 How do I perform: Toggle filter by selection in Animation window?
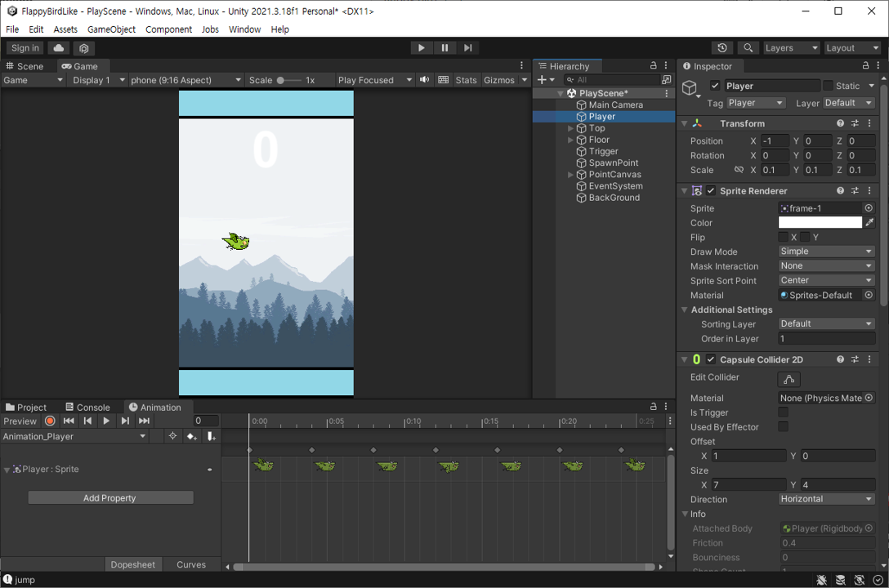pyautogui.click(x=173, y=436)
